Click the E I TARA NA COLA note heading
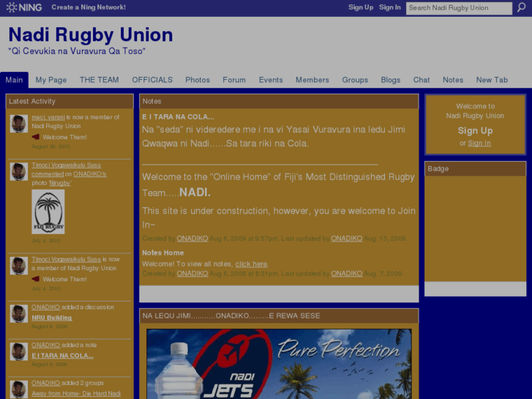The height and width of the screenshot is (399, 532). pyautogui.click(x=178, y=117)
